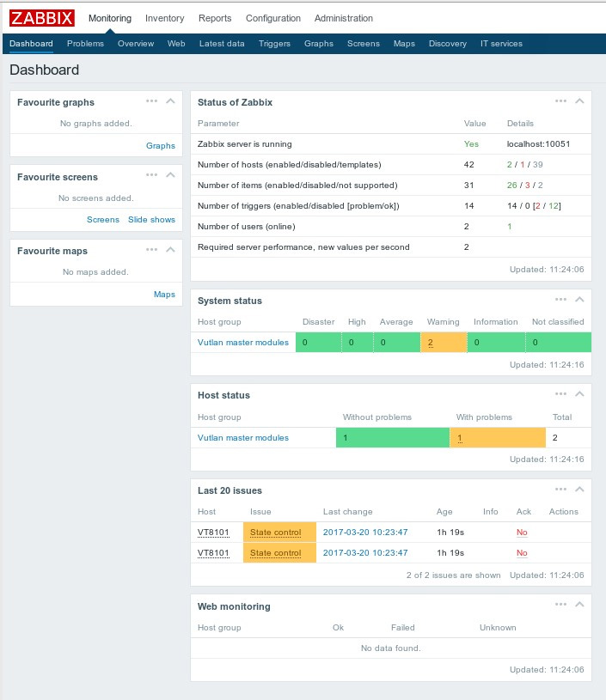
Task: Click the With problems count 1 cell
Action: click(498, 438)
